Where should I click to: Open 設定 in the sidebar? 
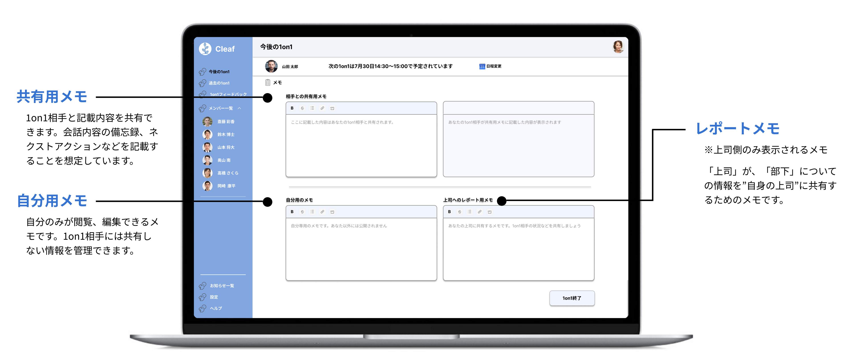coord(214,297)
